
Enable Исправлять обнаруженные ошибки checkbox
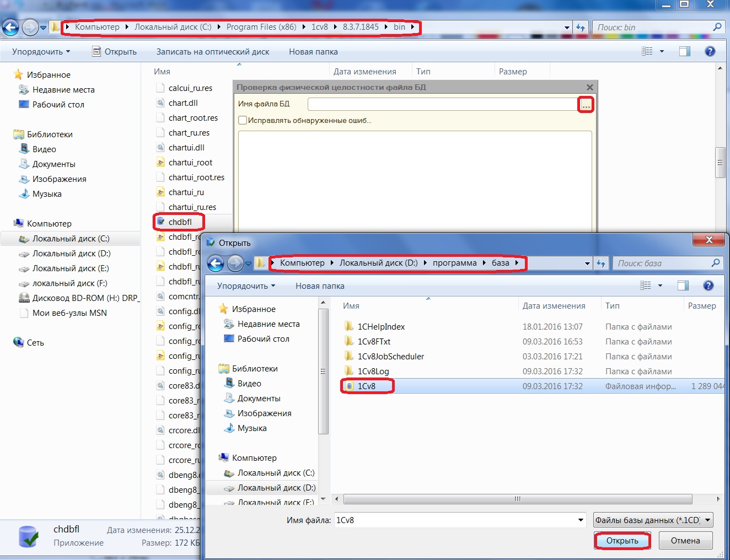[x=243, y=120]
